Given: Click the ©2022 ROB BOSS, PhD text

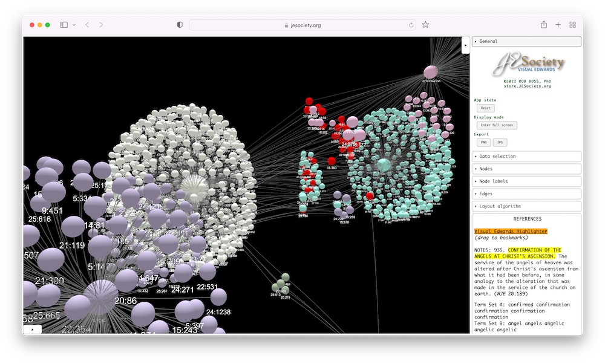Looking at the screenshot, I should click(x=527, y=82).
